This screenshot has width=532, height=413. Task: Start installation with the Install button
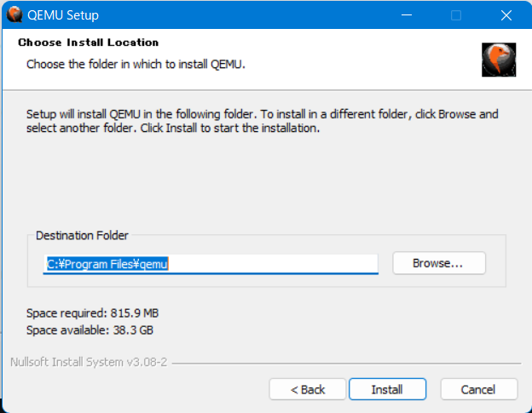tap(386, 389)
